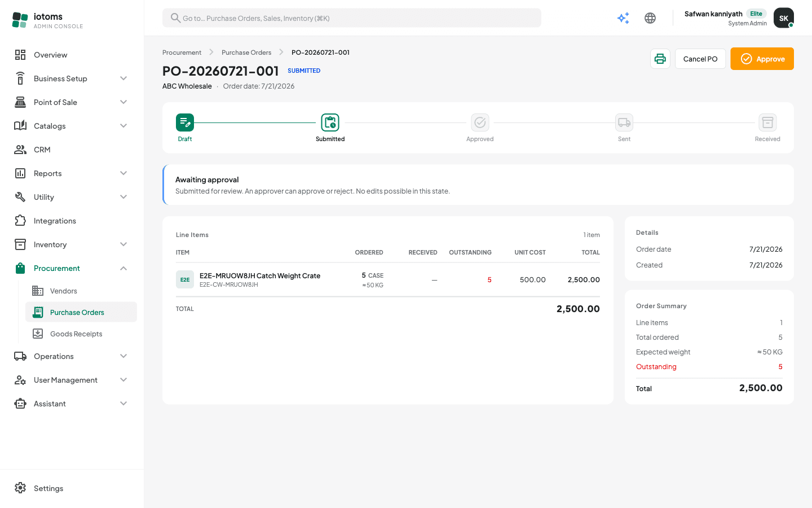Click the Cancel PO button
The height and width of the screenshot is (508, 812).
click(x=700, y=59)
